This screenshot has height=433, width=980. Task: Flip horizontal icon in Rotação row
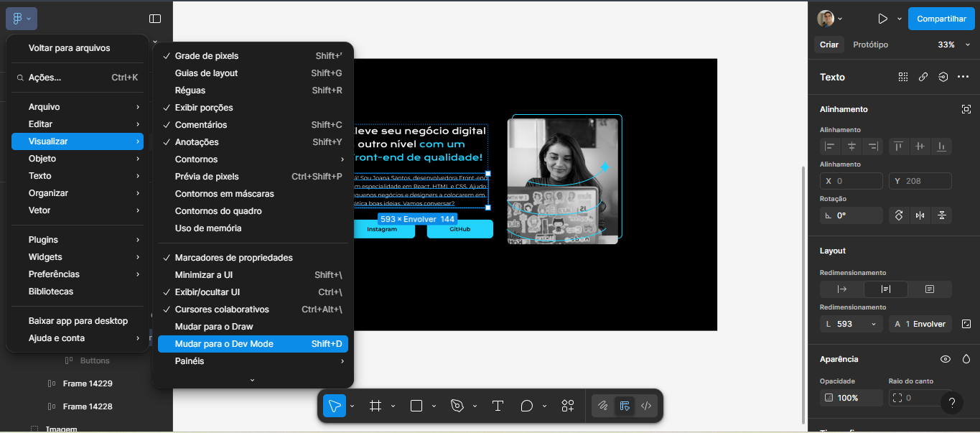click(920, 215)
